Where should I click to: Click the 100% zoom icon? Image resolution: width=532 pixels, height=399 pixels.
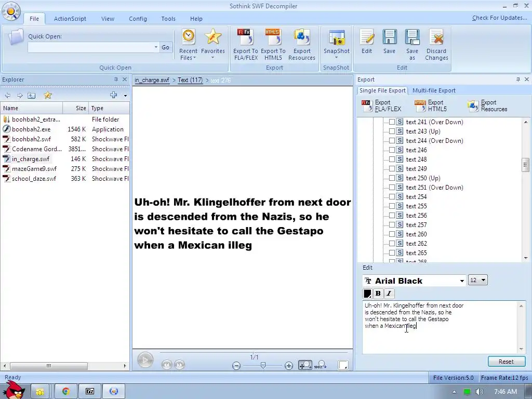(x=320, y=365)
